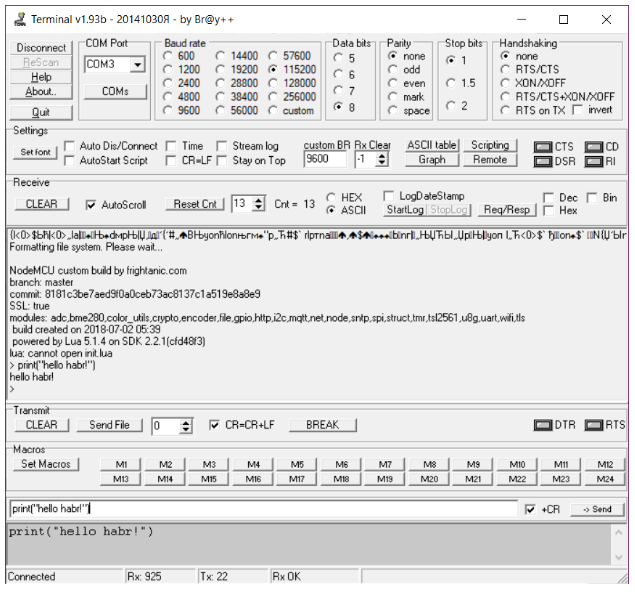Click the BREAK button

[x=323, y=425]
